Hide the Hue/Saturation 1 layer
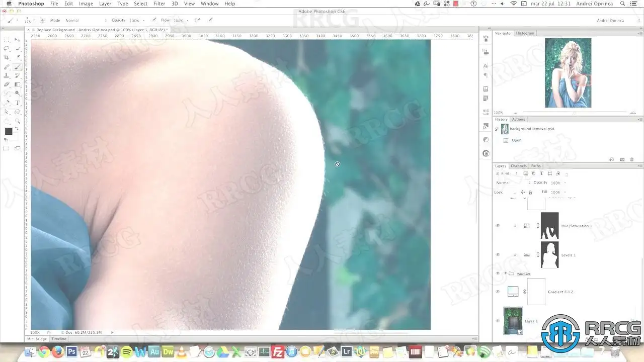 tap(498, 226)
